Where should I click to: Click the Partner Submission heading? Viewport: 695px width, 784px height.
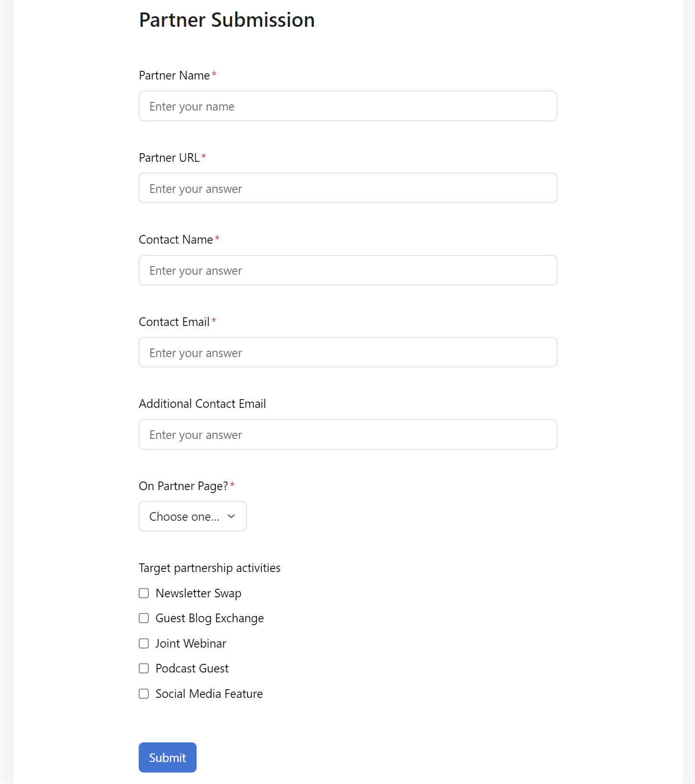point(227,20)
